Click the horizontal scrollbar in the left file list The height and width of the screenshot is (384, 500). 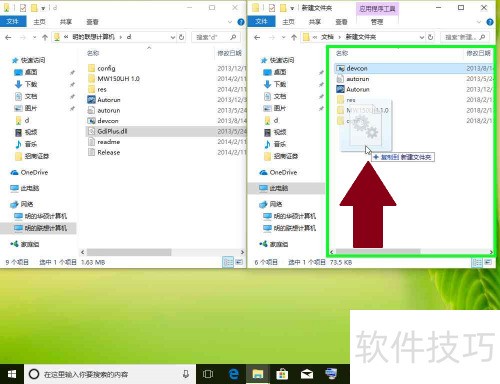[129, 252]
